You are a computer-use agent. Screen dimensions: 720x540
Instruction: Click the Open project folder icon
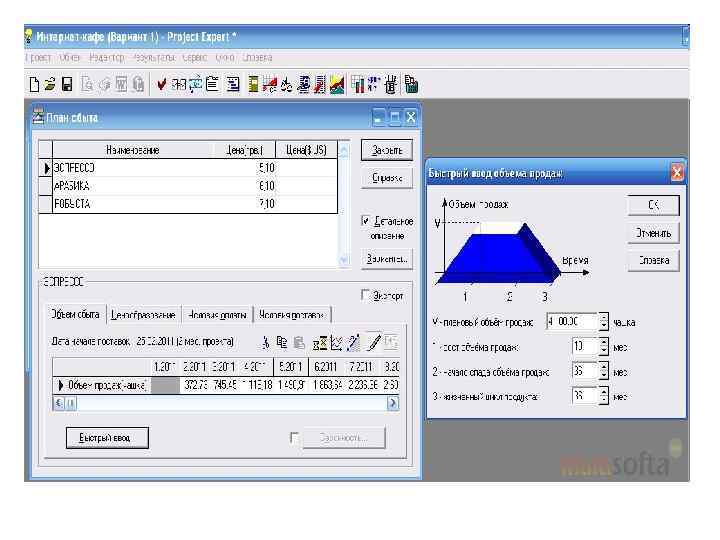point(50,84)
